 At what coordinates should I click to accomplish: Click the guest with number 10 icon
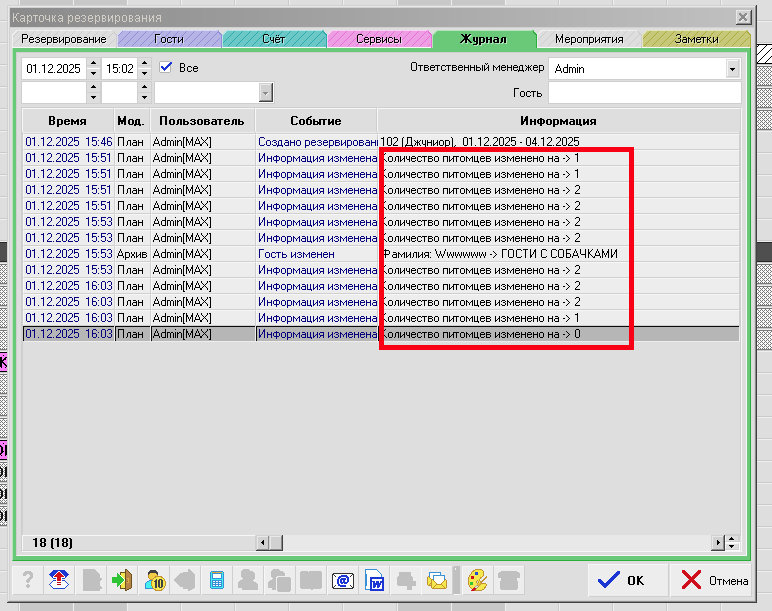[154, 580]
